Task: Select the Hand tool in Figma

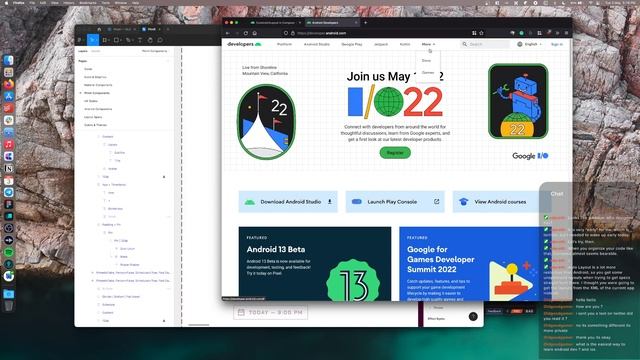Action: pyautogui.click(x=150, y=40)
